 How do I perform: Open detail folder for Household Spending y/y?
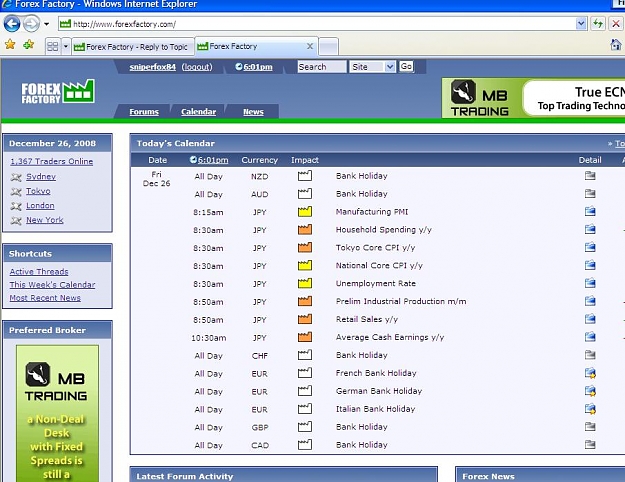(x=590, y=229)
